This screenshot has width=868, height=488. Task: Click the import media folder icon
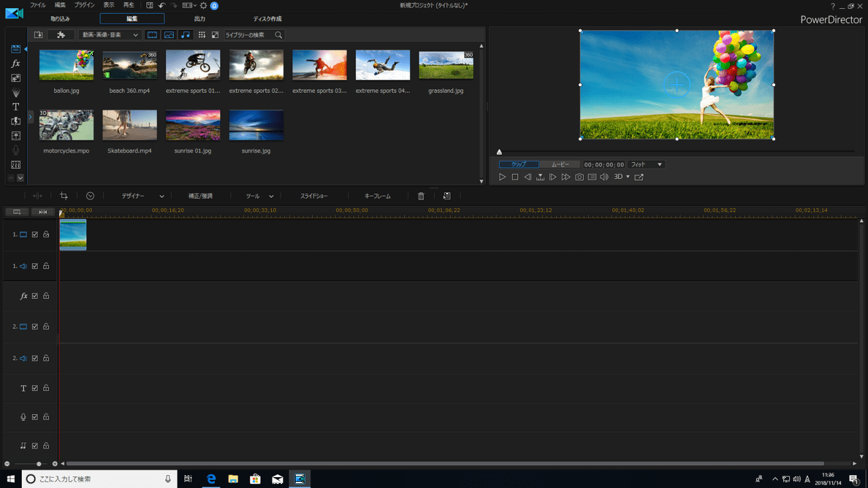coord(39,35)
